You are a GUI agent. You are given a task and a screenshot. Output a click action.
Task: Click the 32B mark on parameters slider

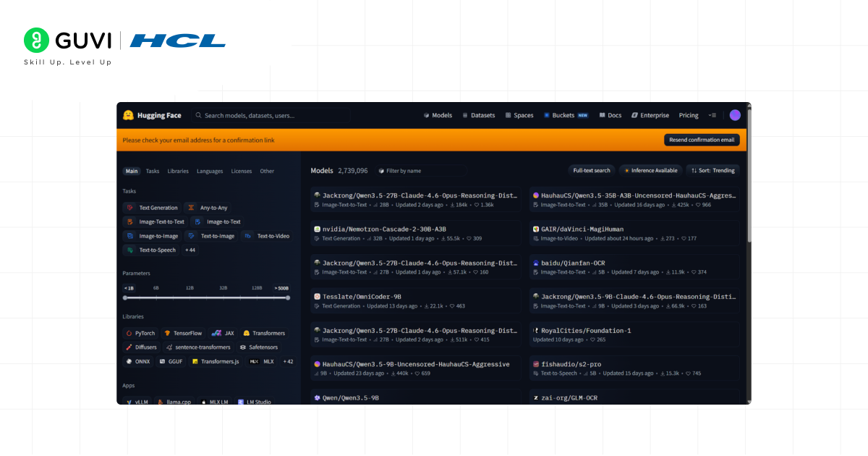224,288
